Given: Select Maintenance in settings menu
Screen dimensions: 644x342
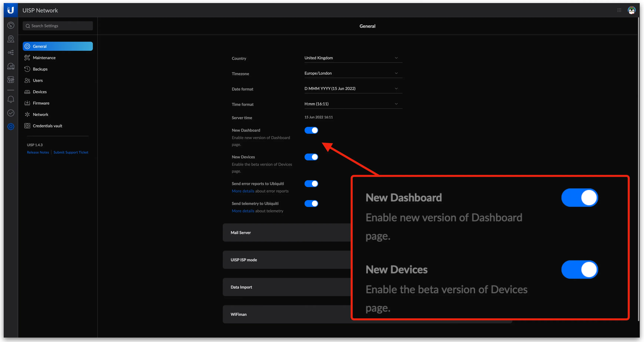Looking at the screenshot, I should coord(44,58).
